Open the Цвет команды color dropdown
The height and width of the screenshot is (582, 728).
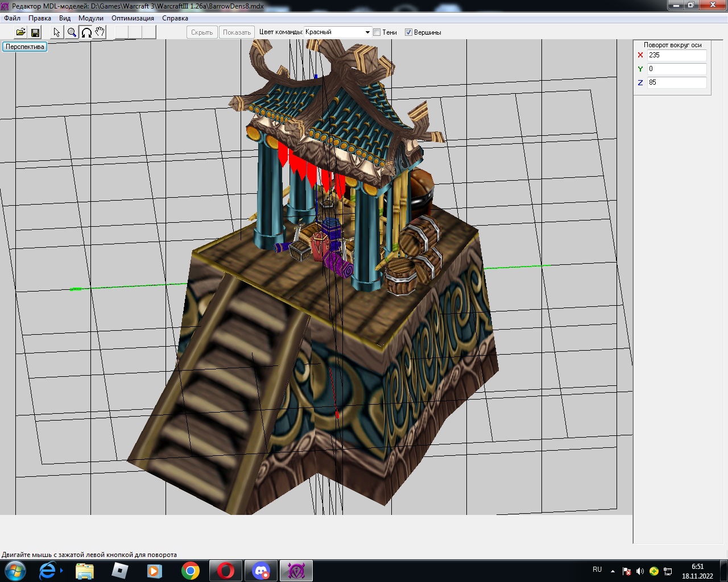pyautogui.click(x=367, y=32)
